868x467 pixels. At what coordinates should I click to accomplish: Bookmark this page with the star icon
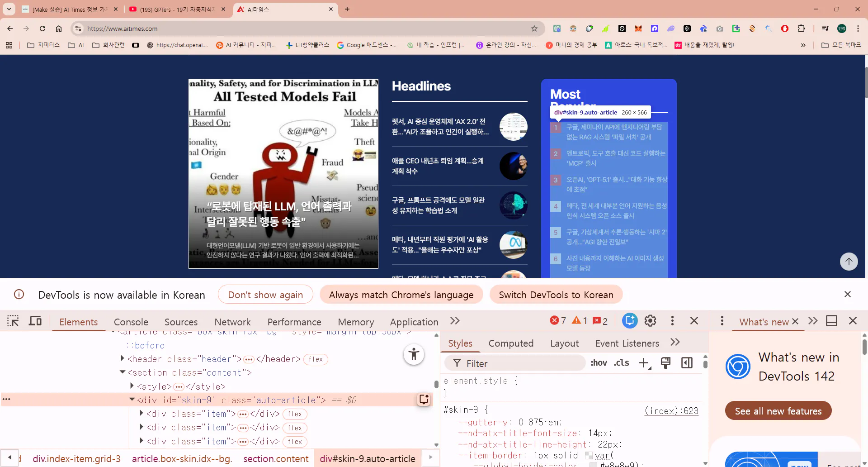click(x=534, y=29)
